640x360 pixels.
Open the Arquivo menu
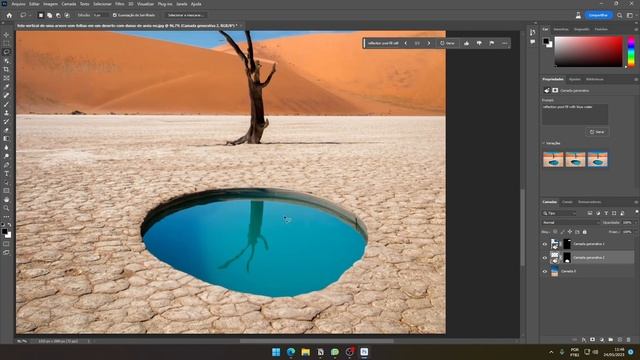(18, 4)
